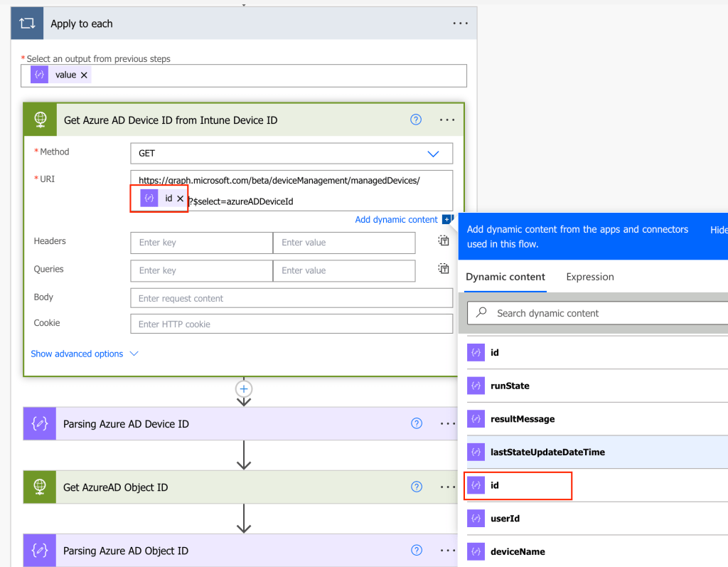Switch Headers to text mode icon
This screenshot has width=728, height=567.
(443, 241)
